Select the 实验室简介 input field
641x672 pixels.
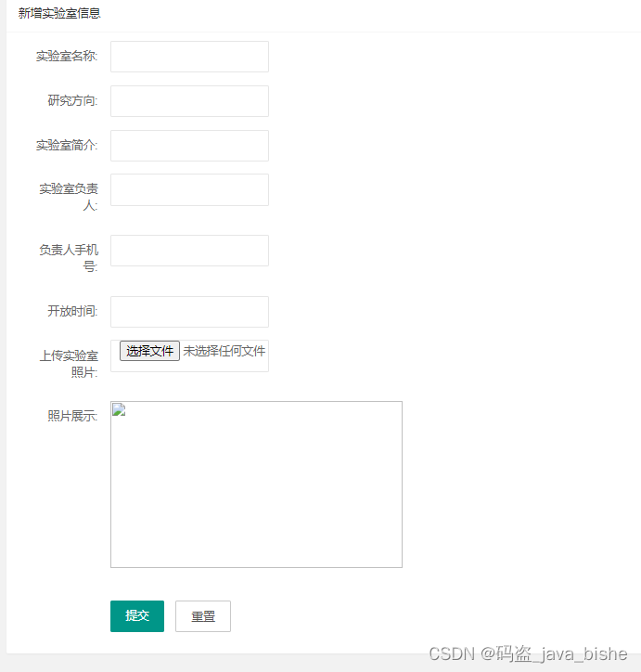[x=189, y=146]
